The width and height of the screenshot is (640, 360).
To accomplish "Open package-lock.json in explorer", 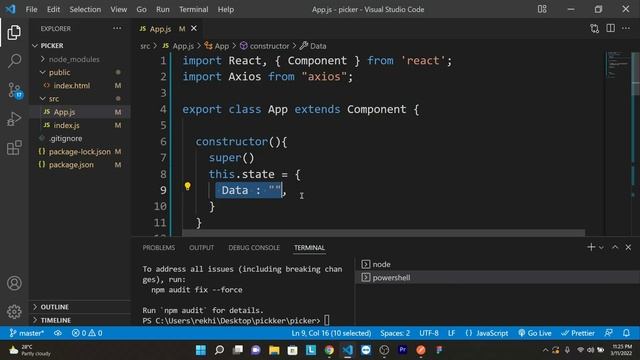I will click(80, 151).
